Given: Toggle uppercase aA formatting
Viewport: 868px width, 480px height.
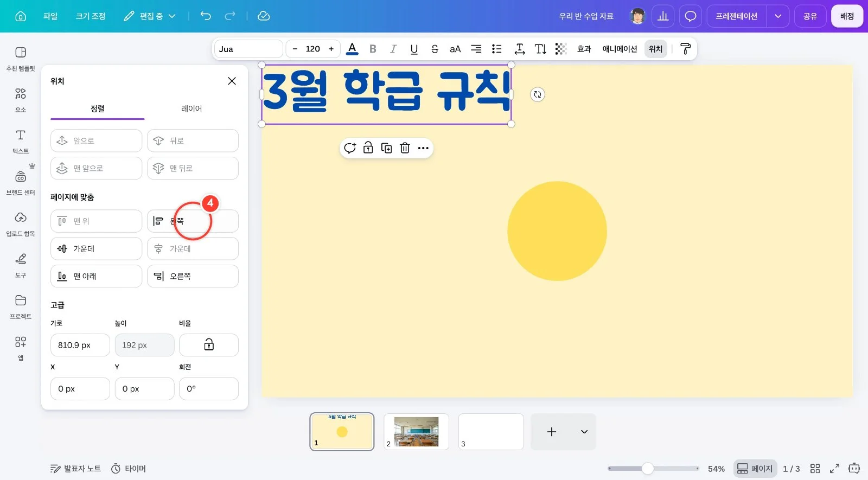Looking at the screenshot, I should click(x=455, y=49).
